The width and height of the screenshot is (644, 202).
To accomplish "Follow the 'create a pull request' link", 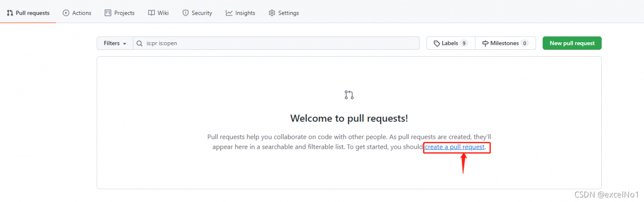I will 454,147.
